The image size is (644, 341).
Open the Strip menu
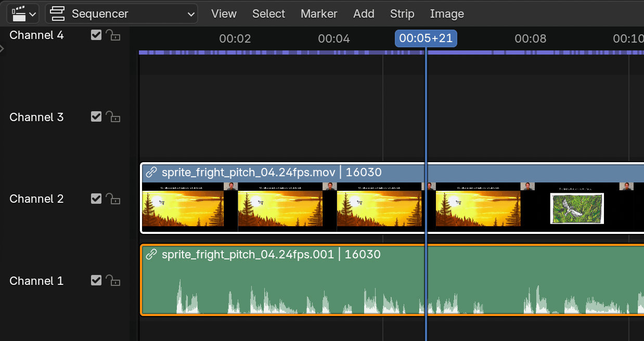(402, 14)
